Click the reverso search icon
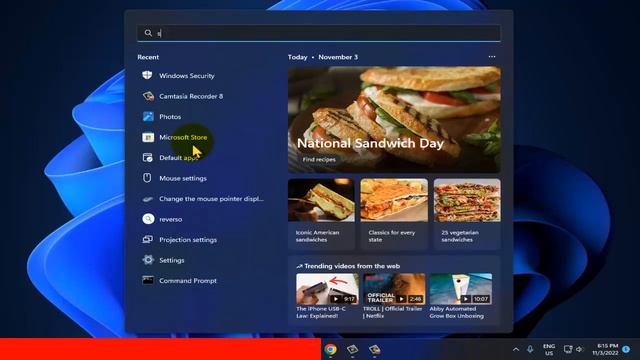Screen dimensions: 640x360 pos(148,219)
